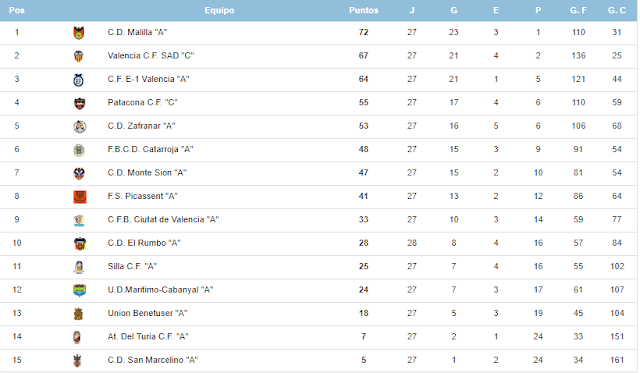Click the C.F. E-1 Valencia "A" badge

click(x=79, y=80)
